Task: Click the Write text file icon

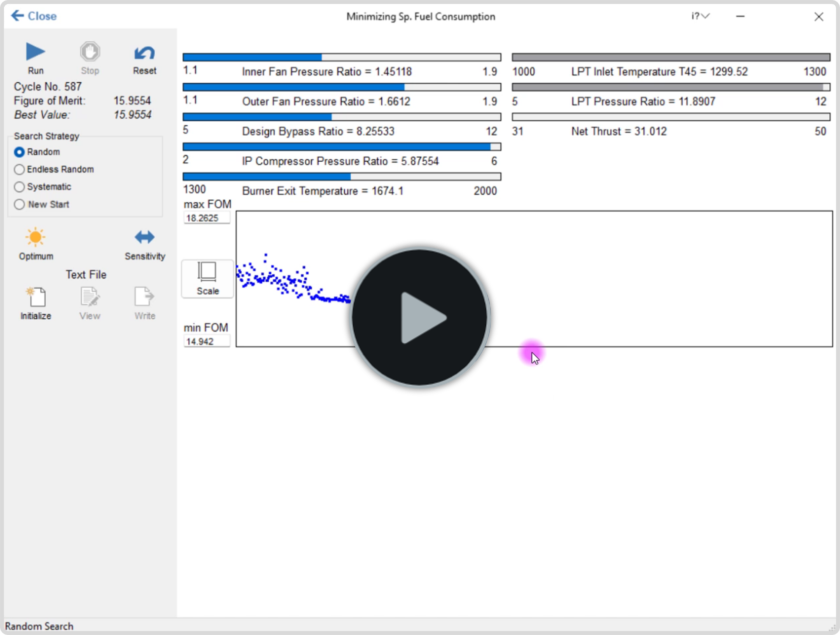Action: click(144, 297)
